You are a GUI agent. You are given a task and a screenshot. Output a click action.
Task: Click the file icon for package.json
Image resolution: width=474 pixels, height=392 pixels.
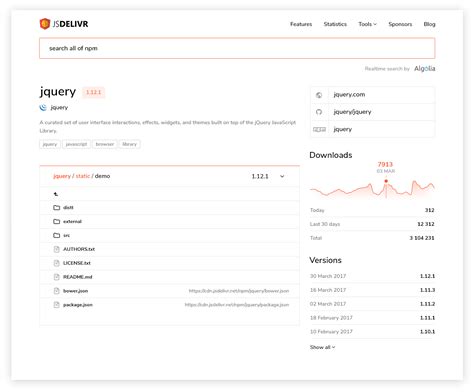56,305
